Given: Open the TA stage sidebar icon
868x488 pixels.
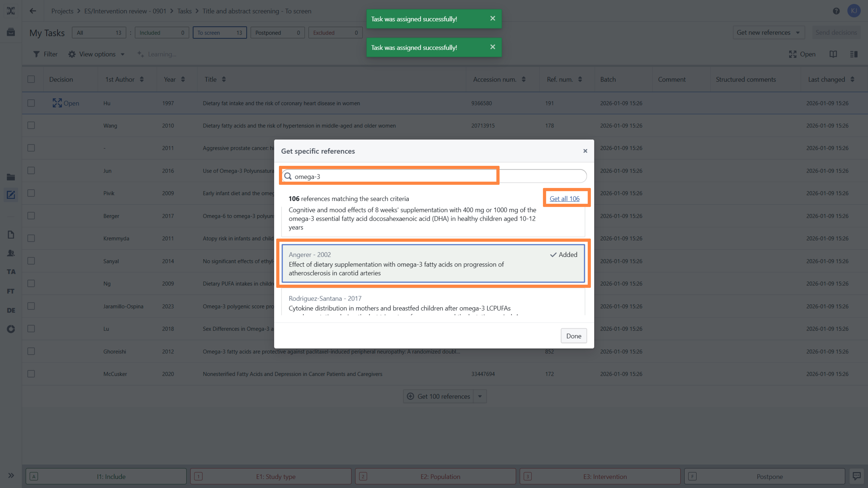Looking at the screenshot, I should pos(11,271).
